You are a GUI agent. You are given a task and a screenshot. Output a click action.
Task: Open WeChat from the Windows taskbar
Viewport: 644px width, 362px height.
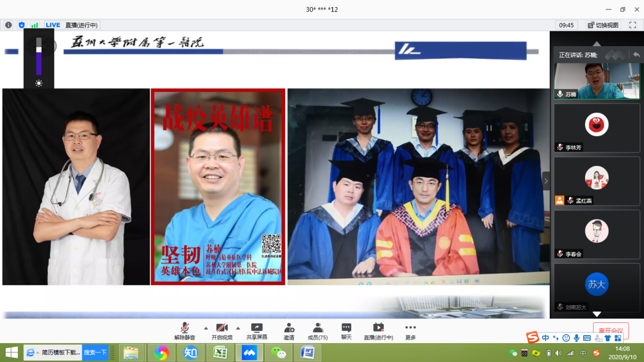278,352
